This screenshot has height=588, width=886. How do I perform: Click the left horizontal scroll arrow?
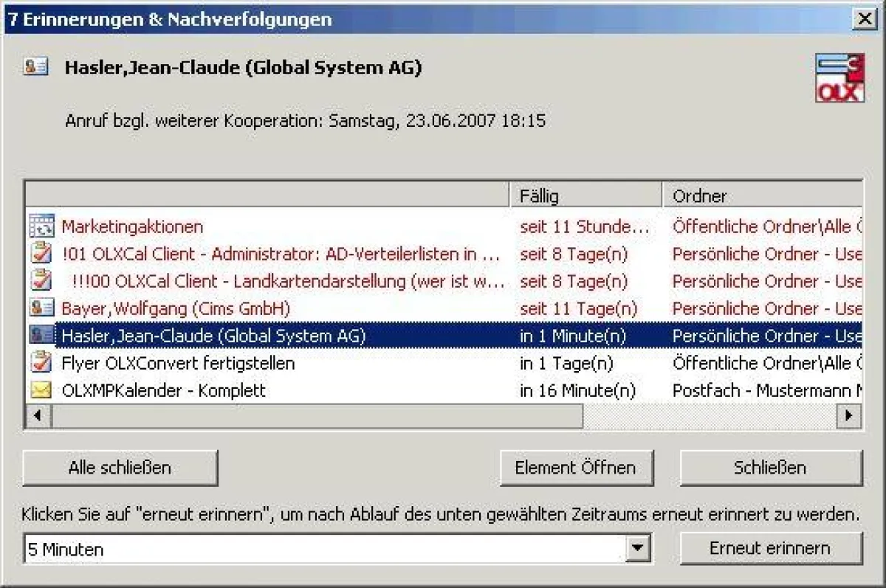pos(37,415)
